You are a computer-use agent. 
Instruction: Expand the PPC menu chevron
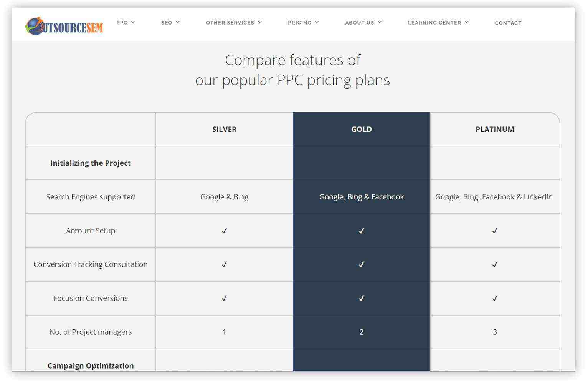pos(133,22)
